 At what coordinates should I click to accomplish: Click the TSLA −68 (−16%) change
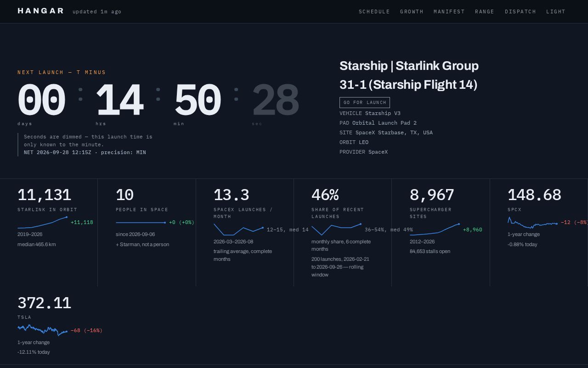[86, 330]
